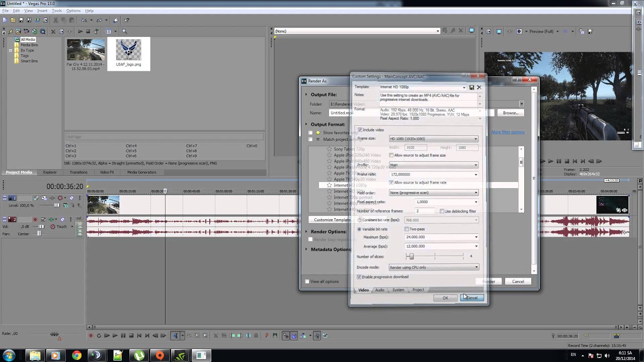
Task: Click OK in Custom Settings dialog
Action: (x=445, y=298)
